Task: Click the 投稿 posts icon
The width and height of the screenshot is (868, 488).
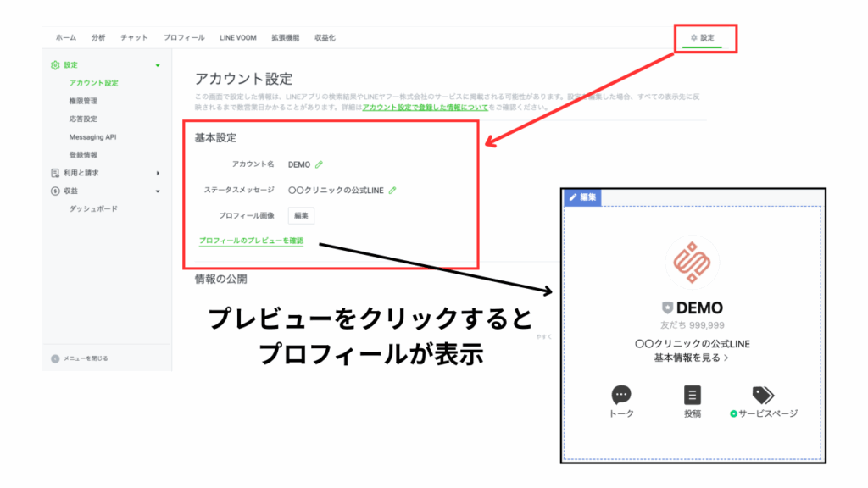Action: coord(692,395)
